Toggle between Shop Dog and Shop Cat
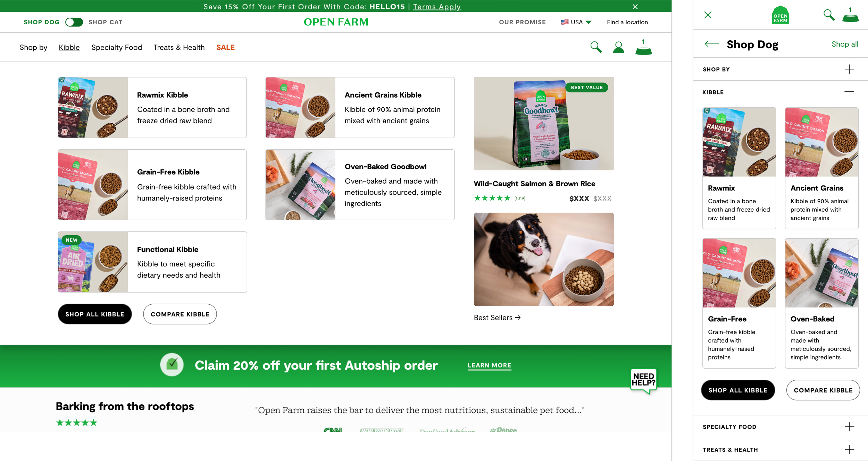 click(x=74, y=22)
